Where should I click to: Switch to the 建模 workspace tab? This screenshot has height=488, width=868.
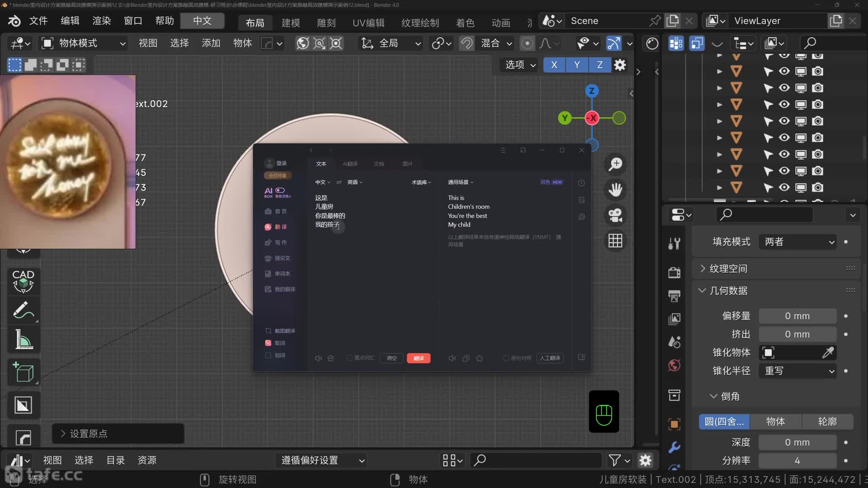pos(291,23)
